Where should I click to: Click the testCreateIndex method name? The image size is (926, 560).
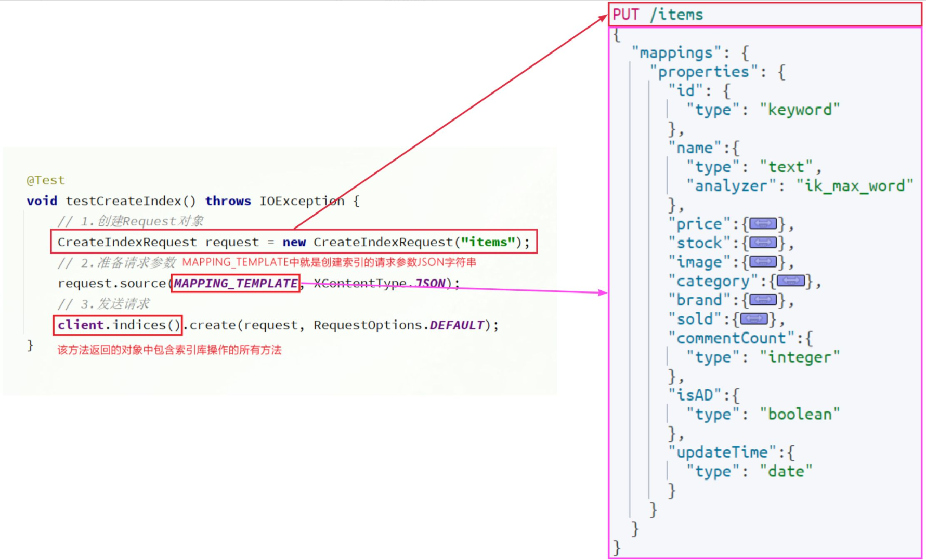pyautogui.click(x=130, y=201)
